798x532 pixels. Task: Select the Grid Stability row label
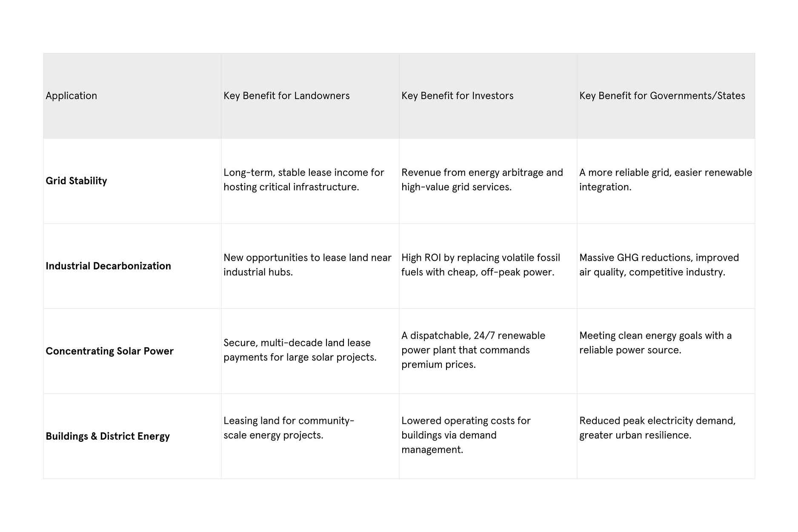pos(77,181)
